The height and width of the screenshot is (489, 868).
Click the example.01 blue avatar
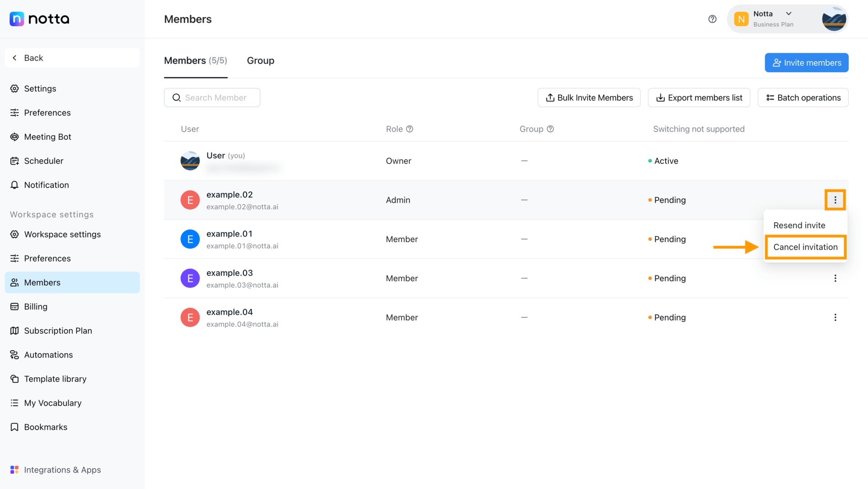190,239
